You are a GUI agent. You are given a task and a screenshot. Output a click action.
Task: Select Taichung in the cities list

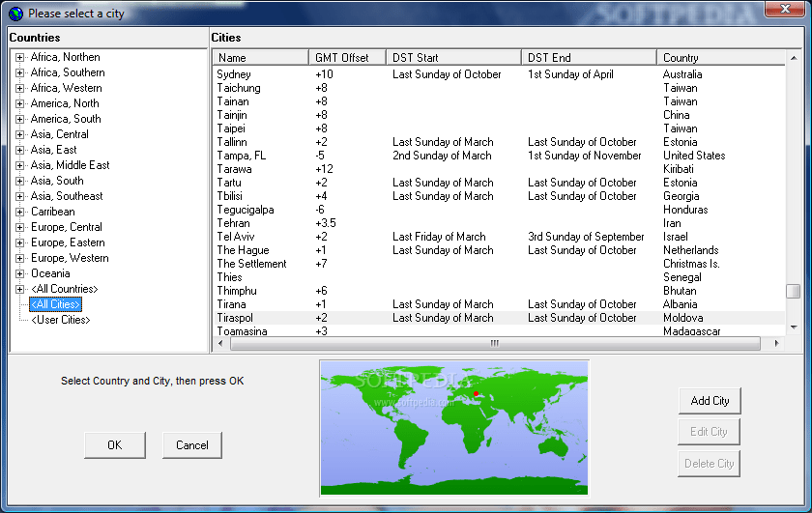click(239, 88)
